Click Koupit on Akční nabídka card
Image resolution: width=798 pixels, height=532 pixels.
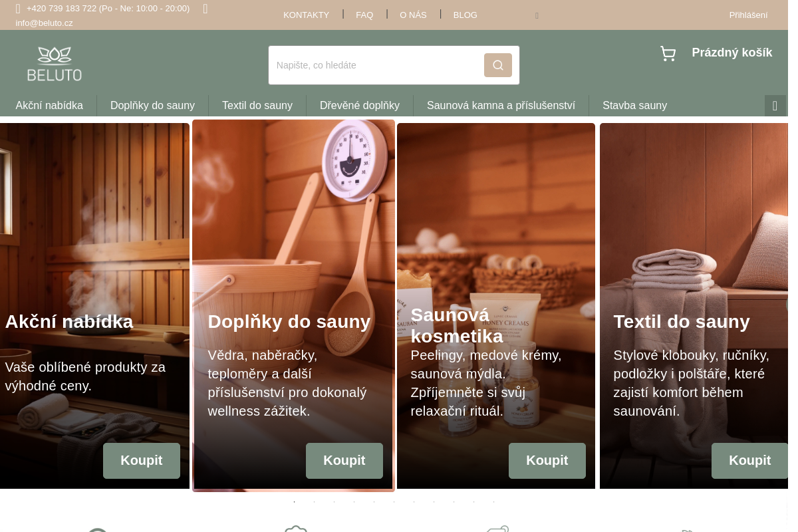point(141,460)
